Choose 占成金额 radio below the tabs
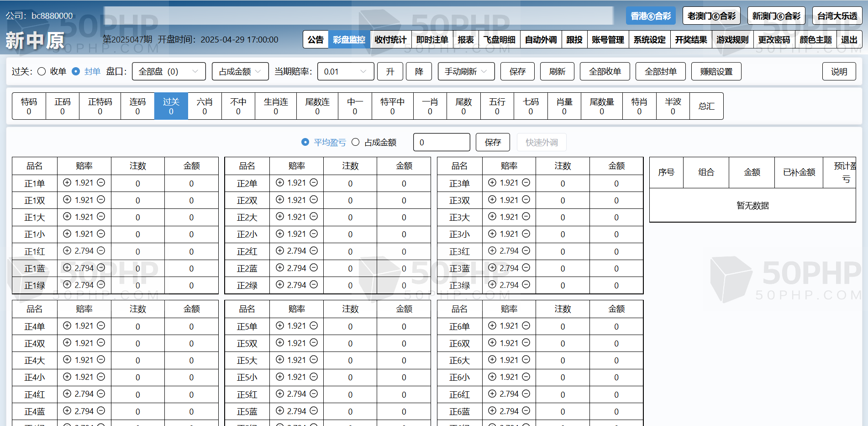The height and width of the screenshot is (426, 868). [x=356, y=142]
